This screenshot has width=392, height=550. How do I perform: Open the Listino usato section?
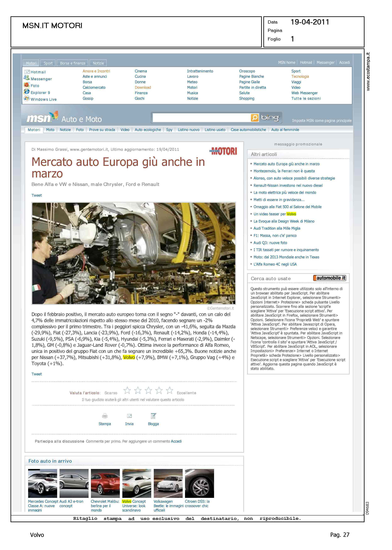tap(215, 130)
